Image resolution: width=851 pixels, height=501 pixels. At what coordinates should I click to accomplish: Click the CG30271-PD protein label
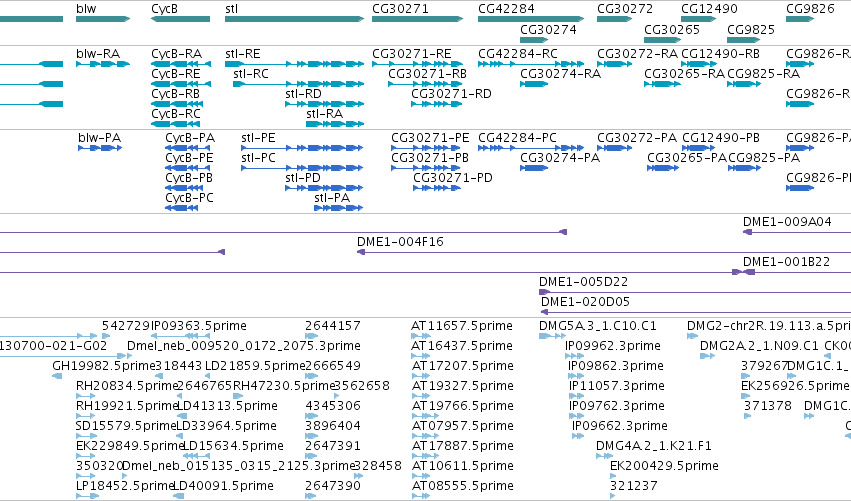point(453,177)
